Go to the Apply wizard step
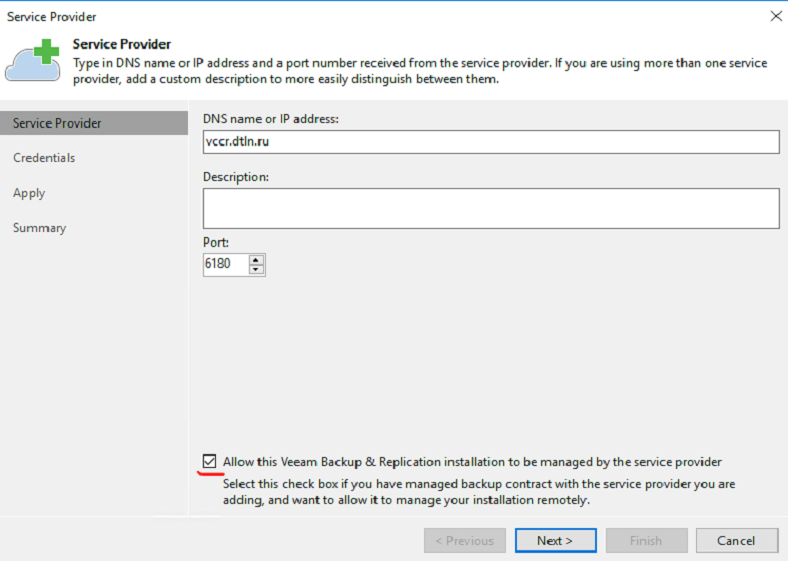This screenshot has width=788, height=561. (29, 193)
